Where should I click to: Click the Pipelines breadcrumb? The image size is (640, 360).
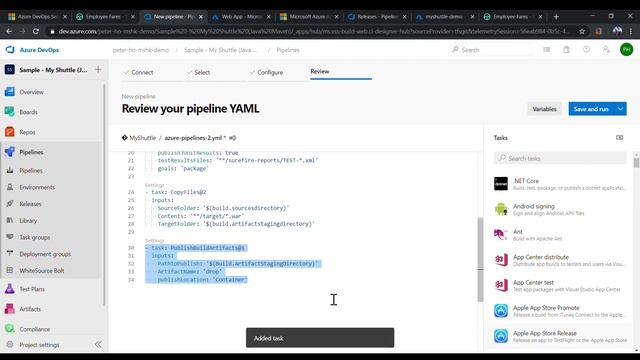[288, 50]
